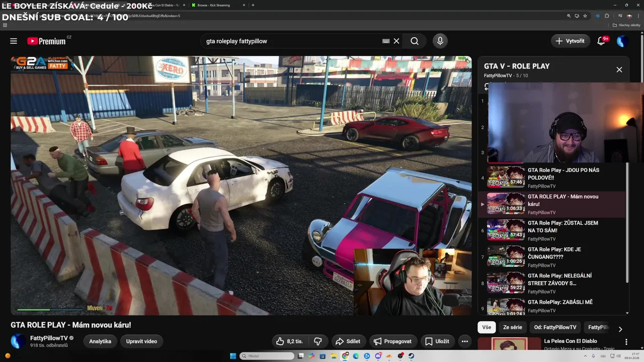Open the taskbar clock and date
Image resolution: width=644 pixels, height=362 pixels.
point(632,356)
